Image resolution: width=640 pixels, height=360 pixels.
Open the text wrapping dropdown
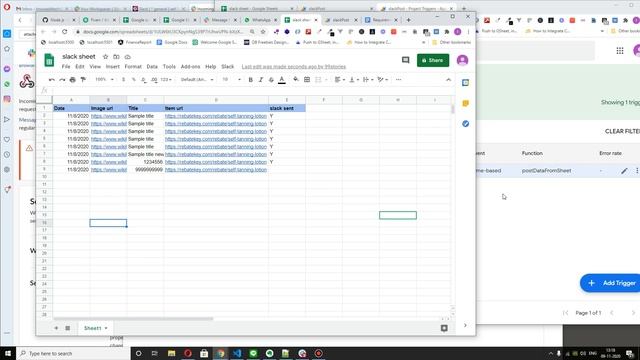368,80
